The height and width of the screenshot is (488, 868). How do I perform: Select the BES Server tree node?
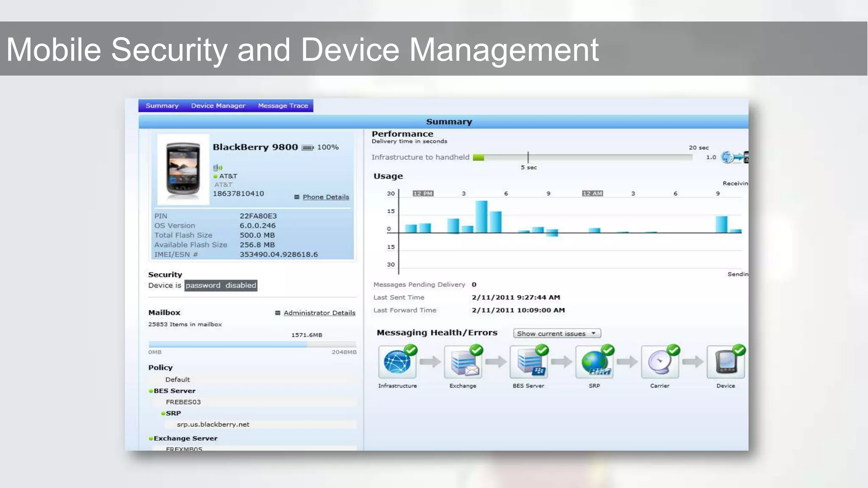click(174, 391)
